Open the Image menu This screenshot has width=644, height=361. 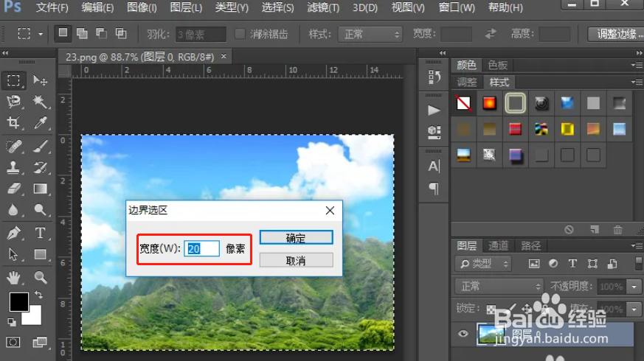142,7
